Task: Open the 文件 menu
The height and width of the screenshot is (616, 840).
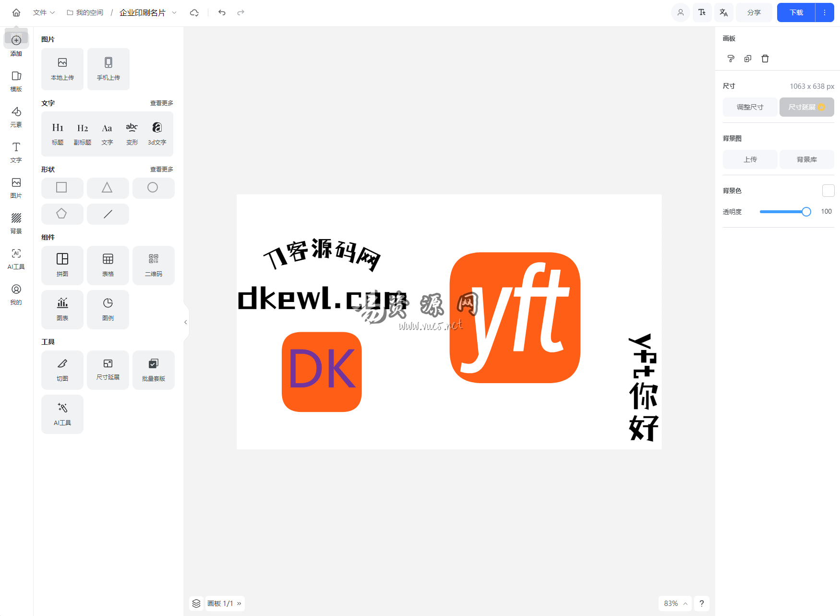Action: point(44,12)
